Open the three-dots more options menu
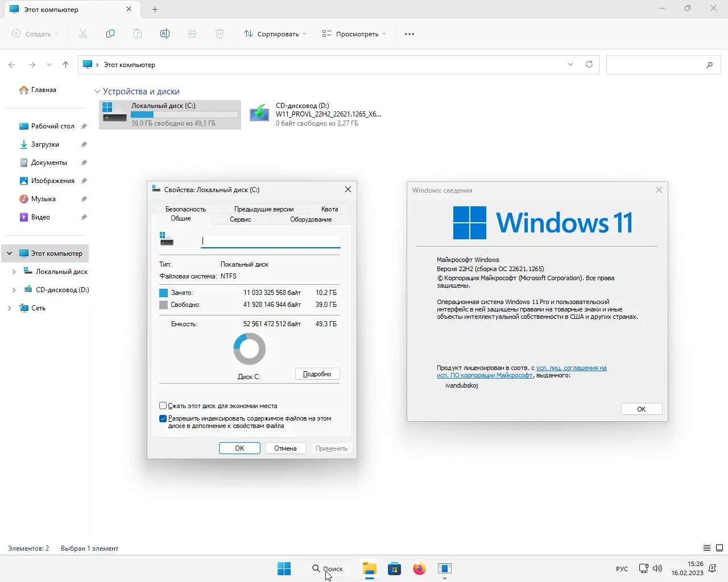Image resolution: width=728 pixels, height=582 pixels. tap(409, 34)
